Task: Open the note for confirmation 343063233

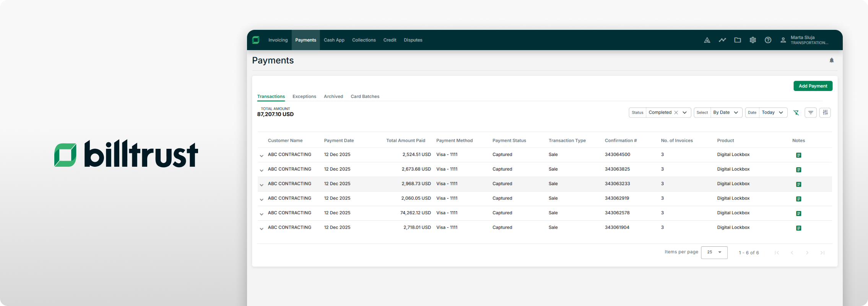Action: tap(798, 184)
